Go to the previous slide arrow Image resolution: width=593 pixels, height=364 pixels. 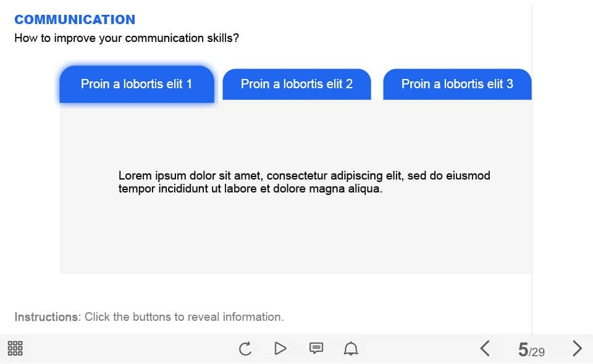click(x=485, y=349)
